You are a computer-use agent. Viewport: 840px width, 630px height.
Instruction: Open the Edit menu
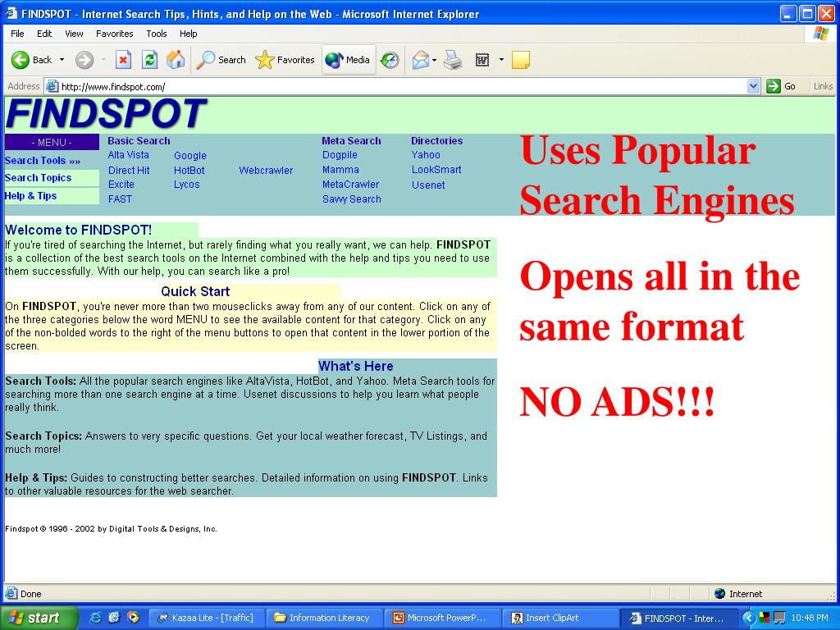click(x=44, y=34)
